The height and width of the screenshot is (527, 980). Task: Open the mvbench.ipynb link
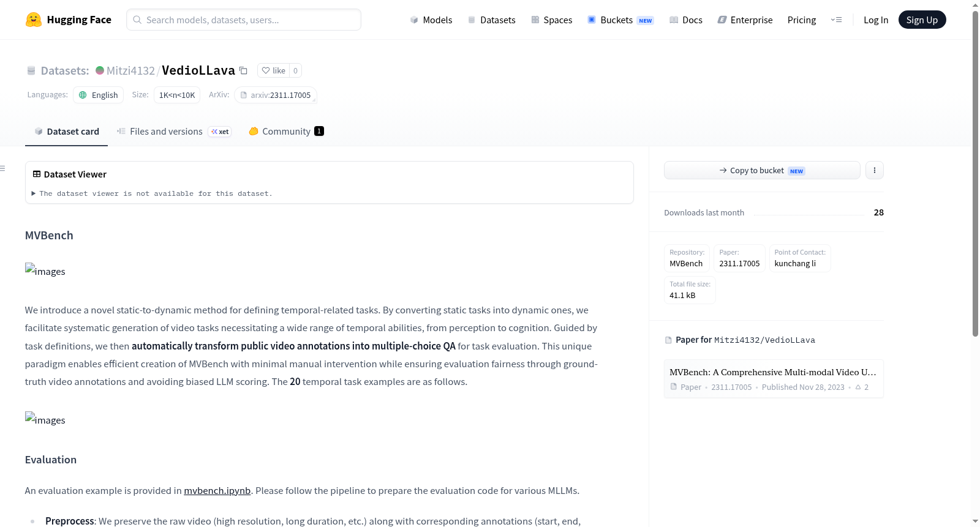click(x=217, y=490)
